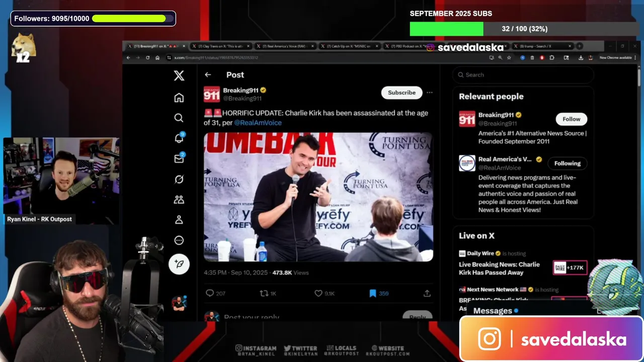
Task: Click New Chrome available update button
Action: pos(617,58)
